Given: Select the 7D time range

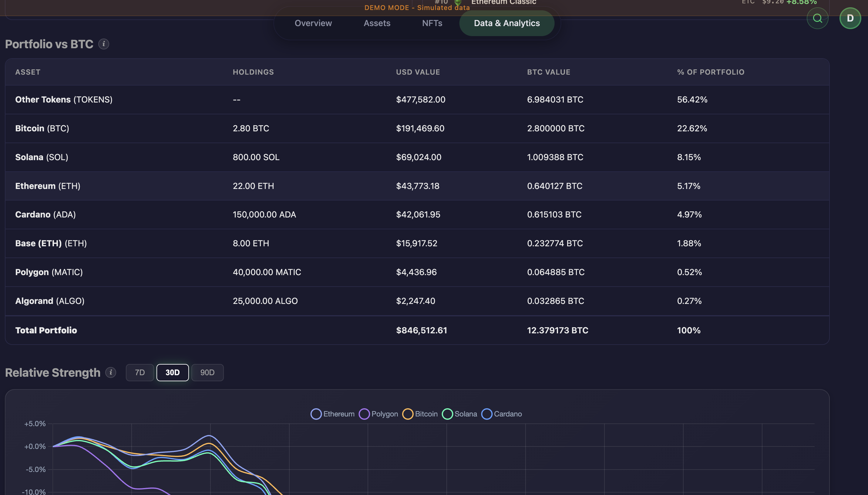Looking at the screenshot, I should [x=140, y=372].
